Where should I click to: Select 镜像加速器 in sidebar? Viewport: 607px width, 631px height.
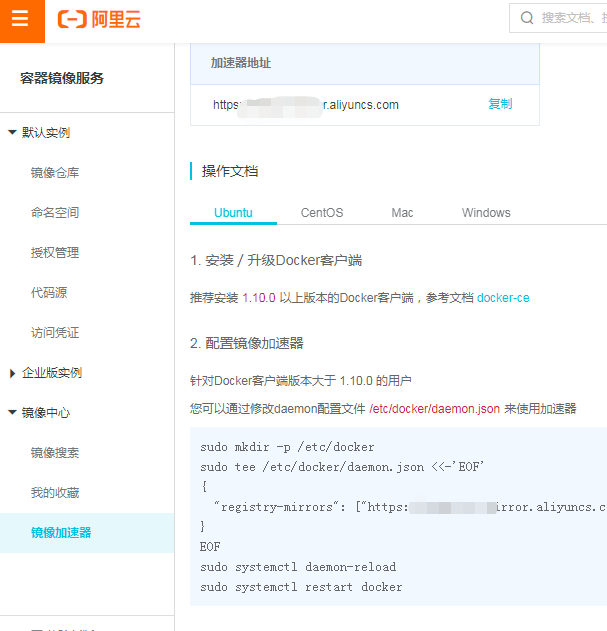(87, 533)
